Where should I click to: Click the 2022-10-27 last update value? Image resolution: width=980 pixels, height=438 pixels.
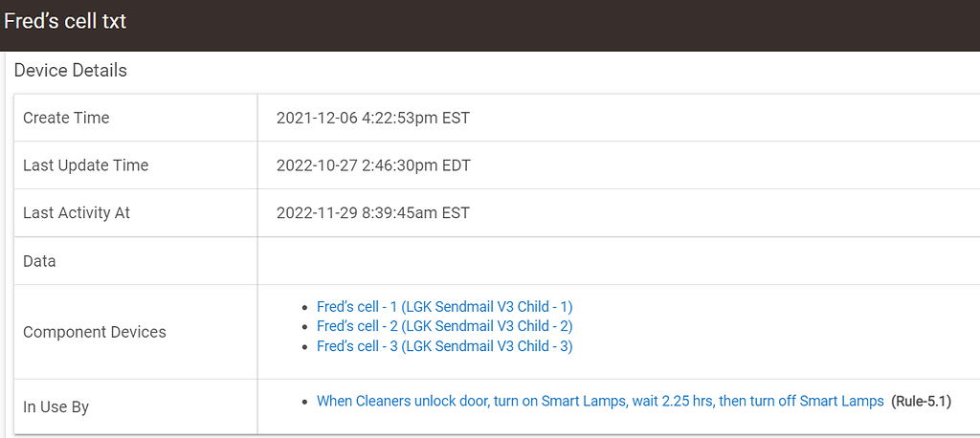click(x=373, y=165)
